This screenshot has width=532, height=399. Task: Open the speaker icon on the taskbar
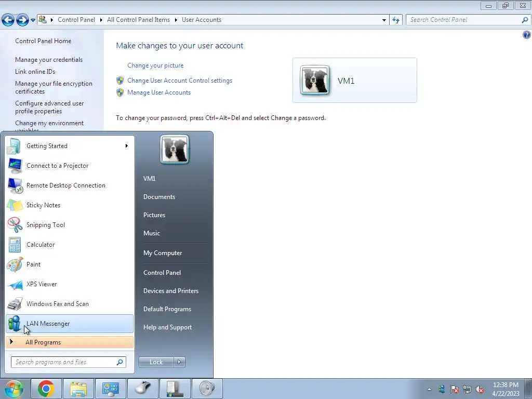(x=207, y=389)
